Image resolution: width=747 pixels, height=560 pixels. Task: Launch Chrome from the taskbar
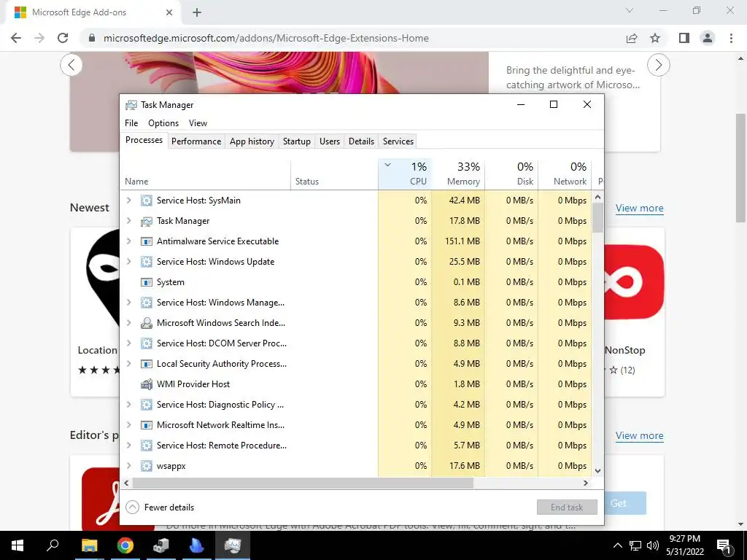pos(125,545)
